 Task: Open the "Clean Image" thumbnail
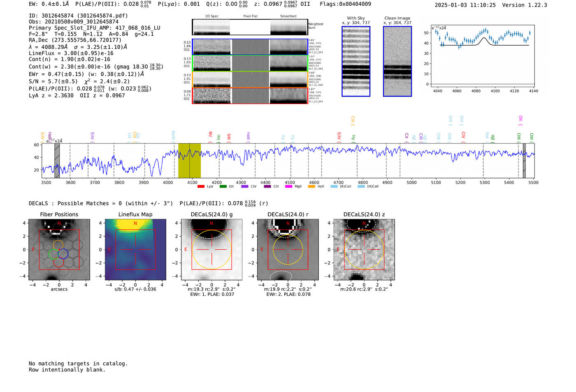(x=397, y=61)
